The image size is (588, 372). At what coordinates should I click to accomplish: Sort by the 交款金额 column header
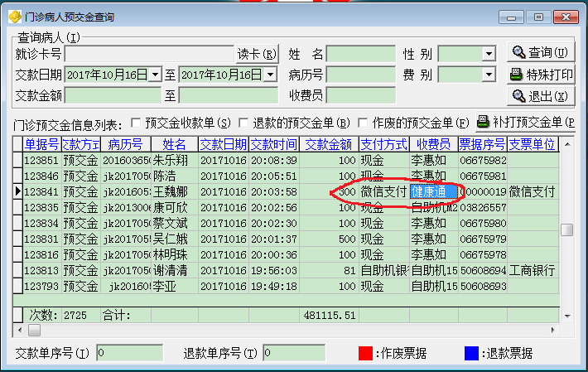329,144
